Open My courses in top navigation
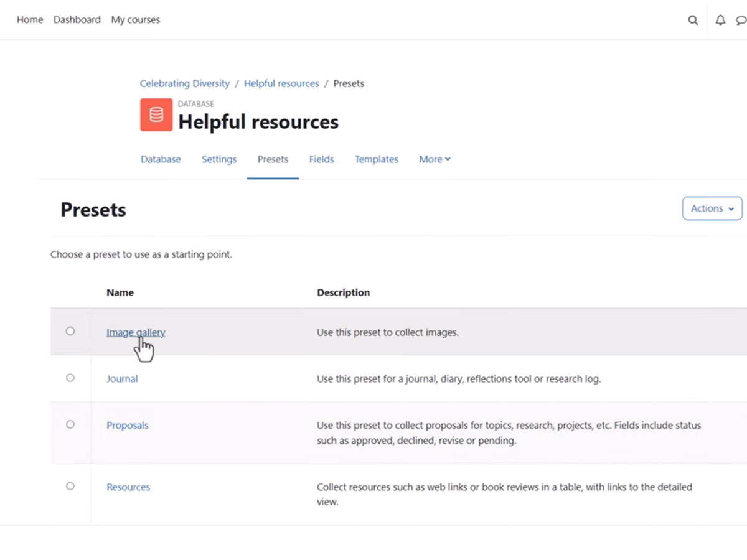747x560 pixels. (135, 20)
